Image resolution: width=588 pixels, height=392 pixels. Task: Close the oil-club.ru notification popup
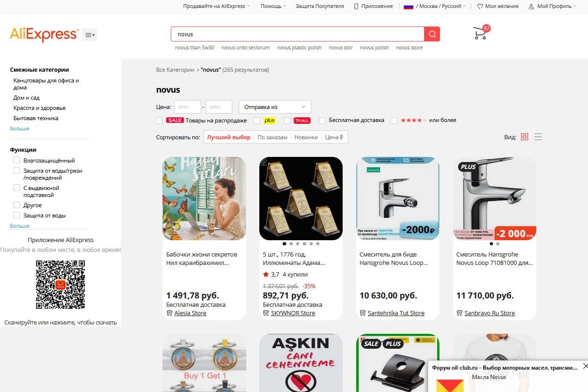(585, 366)
